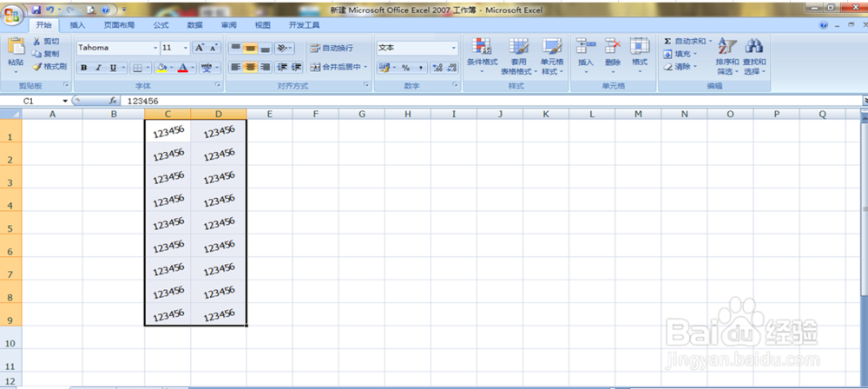The width and height of the screenshot is (868, 389).
Task: Open 排序和筛选 sort and filter
Action: click(727, 56)
